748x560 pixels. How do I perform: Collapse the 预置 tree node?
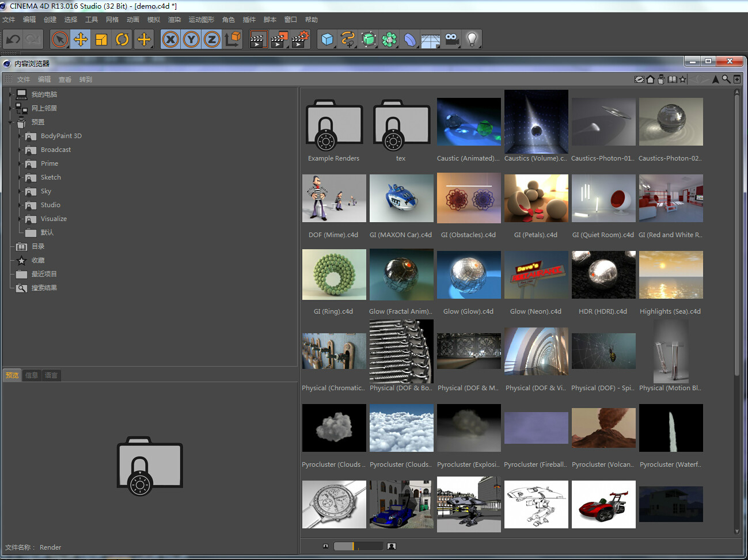(x=10, y=122)
